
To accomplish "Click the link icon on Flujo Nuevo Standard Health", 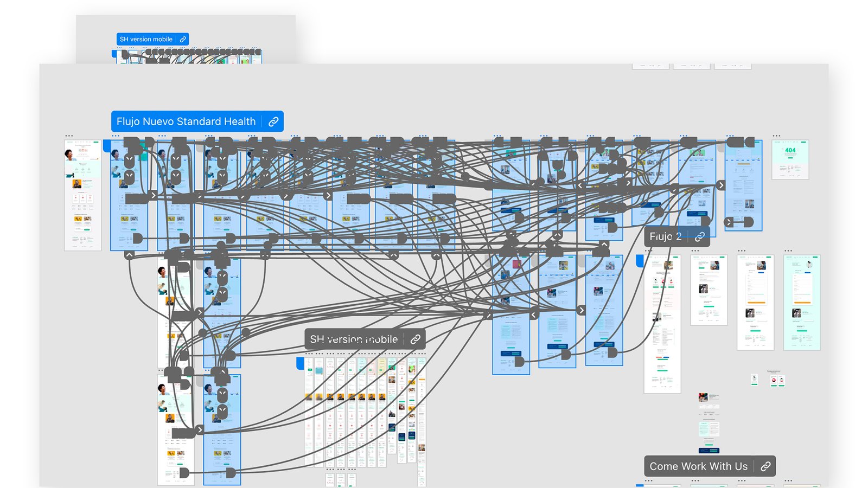I will pyautogui.click(x=273, y=121).
